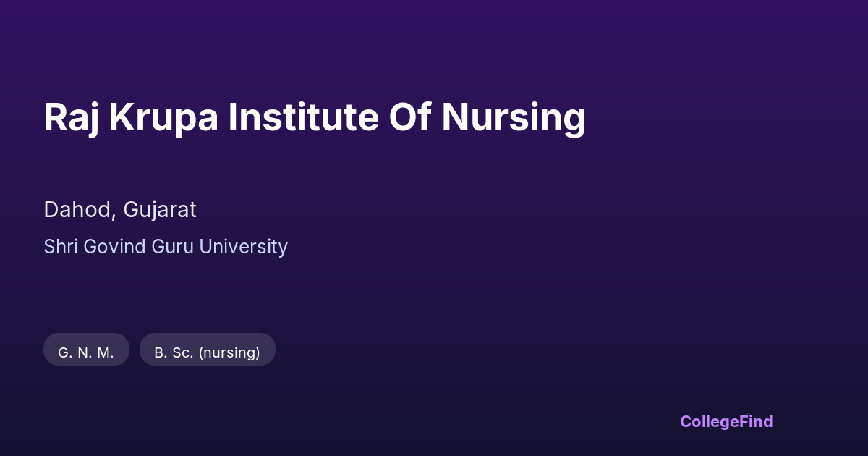Click "(nursing)" inside the B. Sc. tag
The width and height of the screenshot is (868, 456).
[x=229, y=352]
